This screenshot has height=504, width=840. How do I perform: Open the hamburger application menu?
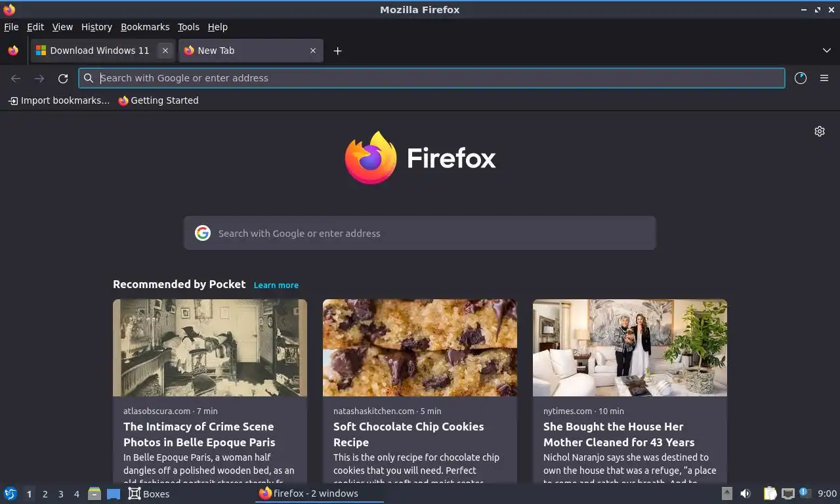(x=824, y=78)
